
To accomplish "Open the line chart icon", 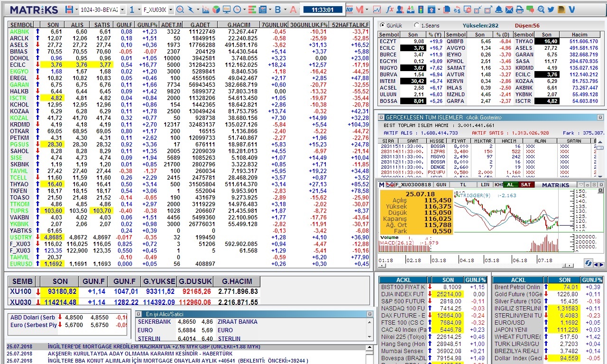I will [x=377, y=9].
